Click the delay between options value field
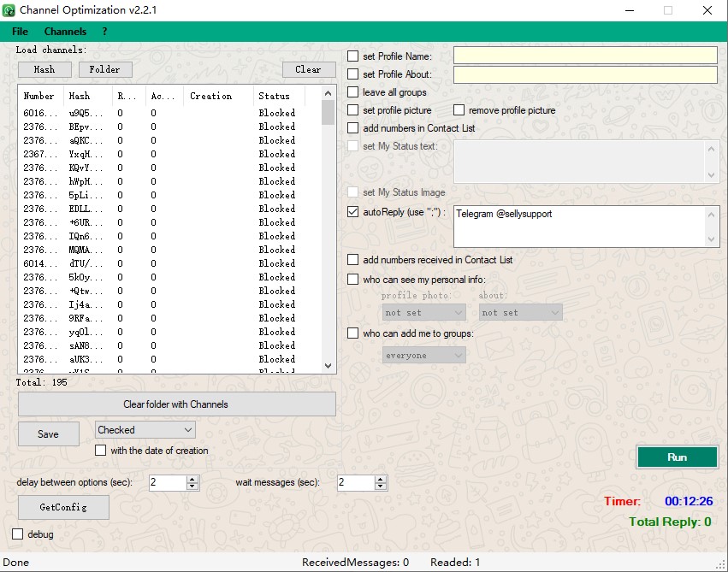The width and height of the screenshot is (728, 572). (168, 482)
